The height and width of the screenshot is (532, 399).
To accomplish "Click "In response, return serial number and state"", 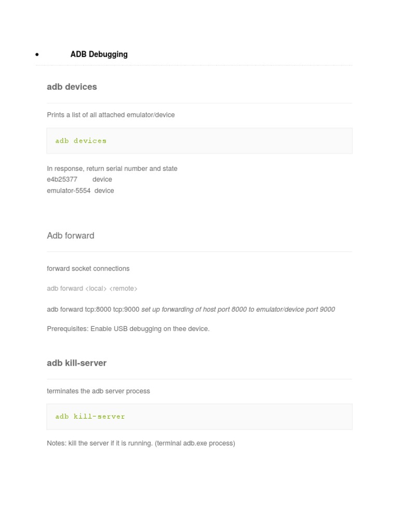I will [x=112, y=168].
